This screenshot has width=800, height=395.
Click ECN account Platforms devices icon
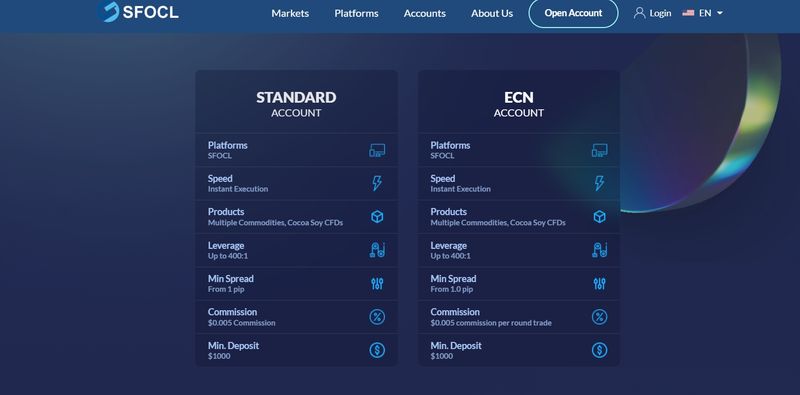(x=599, y=151)
